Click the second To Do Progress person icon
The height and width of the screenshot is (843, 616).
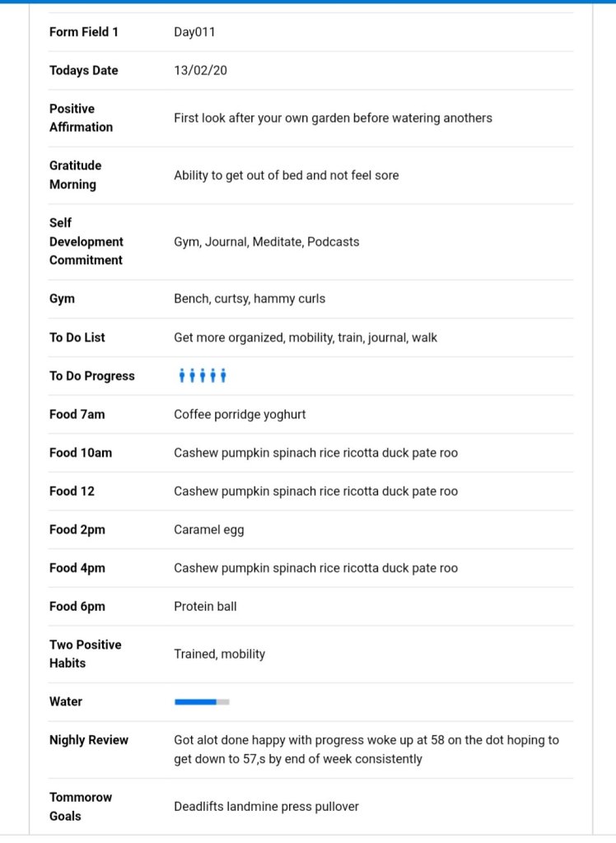[192, 376]
